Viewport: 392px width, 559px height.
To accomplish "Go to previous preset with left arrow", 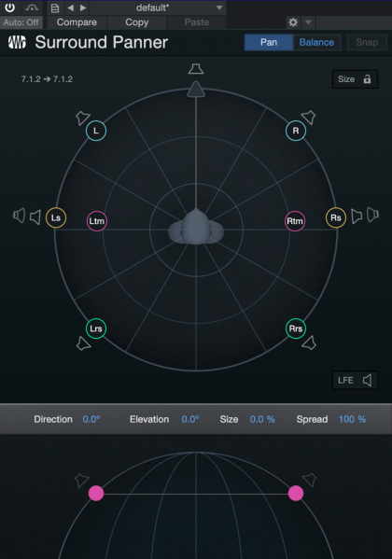I will pos(71,7).
